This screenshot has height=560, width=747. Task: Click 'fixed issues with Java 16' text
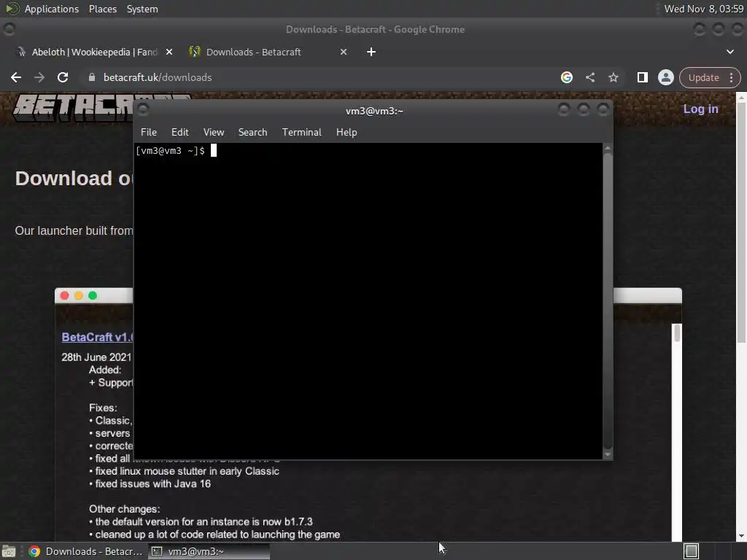(x=152, y=484)
